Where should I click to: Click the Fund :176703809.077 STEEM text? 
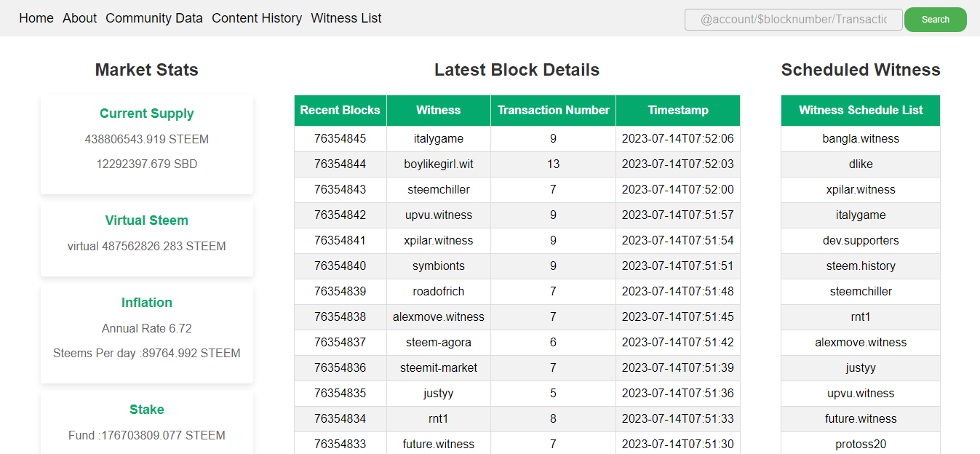pyautogui.click(x=147, y=435)
